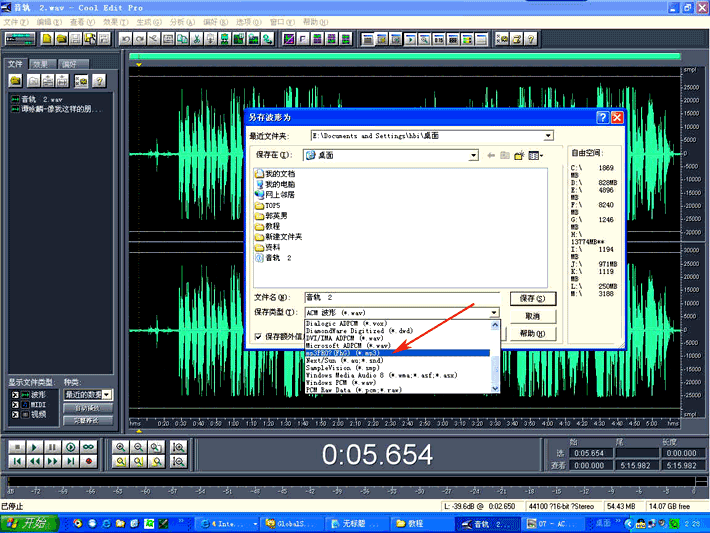Toggle the 波形 file type checkbox
Screen dimensions: 710x533
pyautogui.click(x=15, y=395)
